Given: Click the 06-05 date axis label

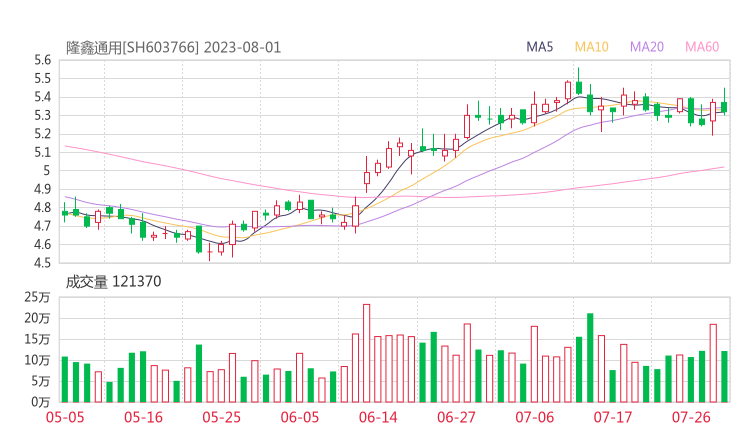Looking at the screenshot, I should click(300, 417).
